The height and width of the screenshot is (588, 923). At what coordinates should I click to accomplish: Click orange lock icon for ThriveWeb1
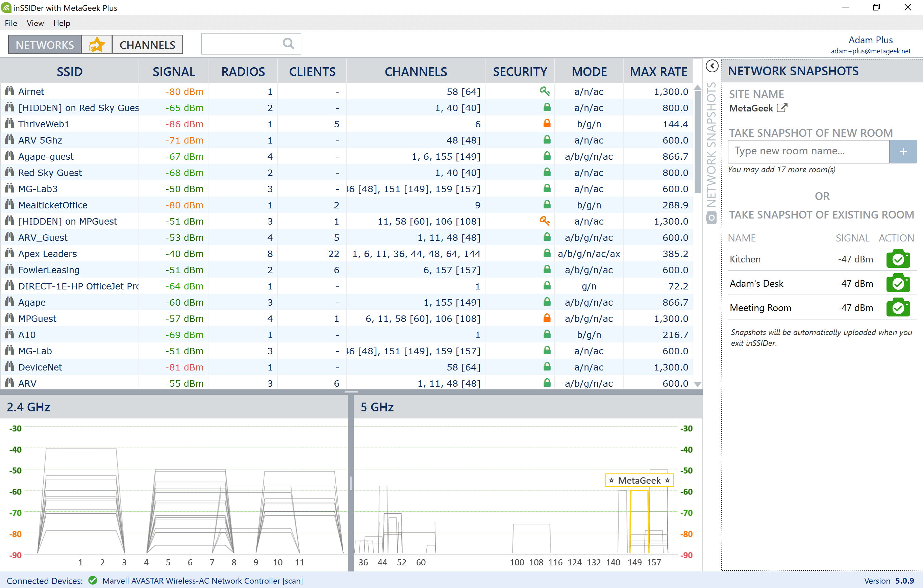click(547, 124)
